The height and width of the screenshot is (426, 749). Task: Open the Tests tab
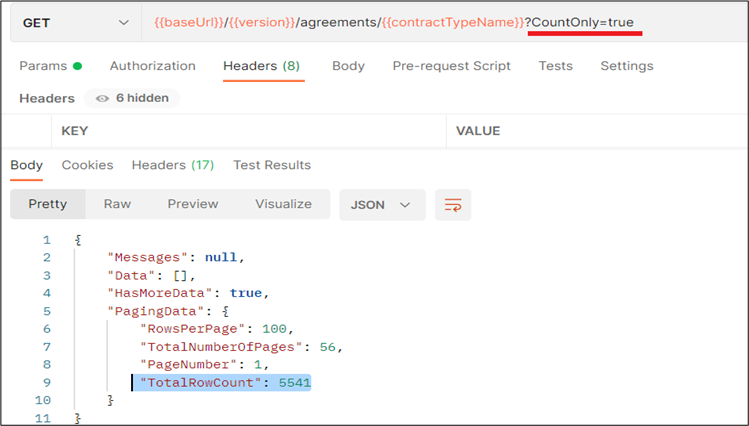(x=555, y=66)
